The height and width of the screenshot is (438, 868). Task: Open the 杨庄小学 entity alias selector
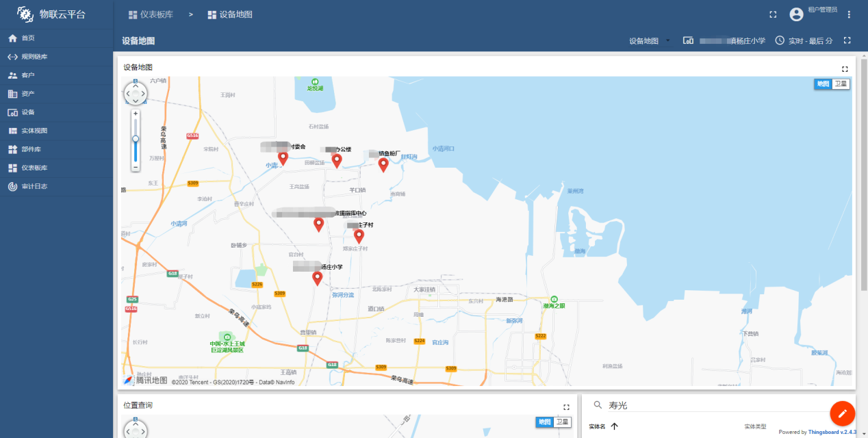(724, 41)
